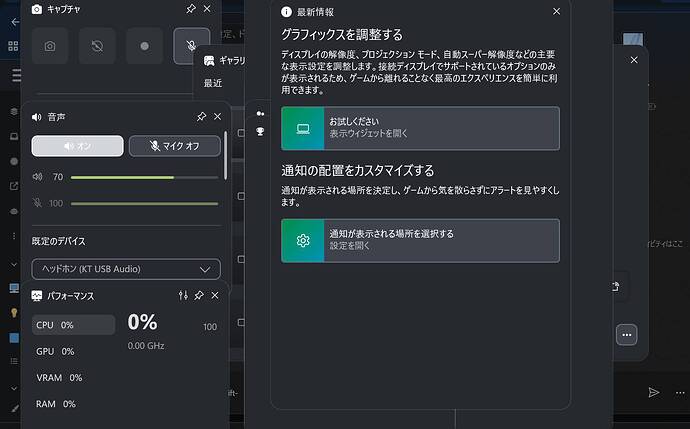Pin the キャプチャ capture widget
The height and width of the screenshot is (429, 690).
click(x=191, y=9)
